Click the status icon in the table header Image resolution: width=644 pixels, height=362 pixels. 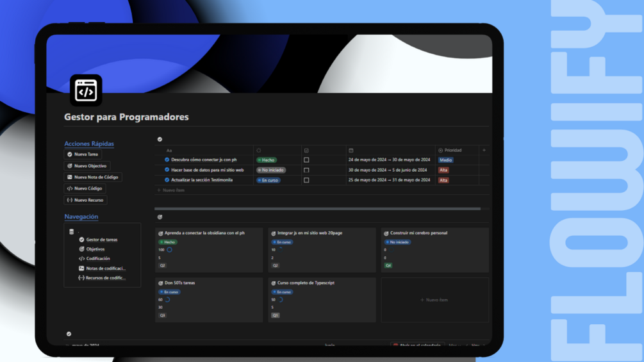pyautogui.click(x=258, y=150)
